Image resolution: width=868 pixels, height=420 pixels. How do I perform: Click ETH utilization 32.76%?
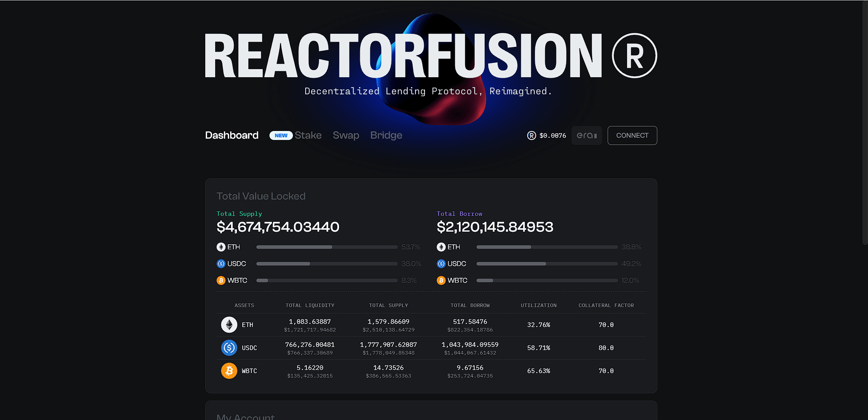538,325
